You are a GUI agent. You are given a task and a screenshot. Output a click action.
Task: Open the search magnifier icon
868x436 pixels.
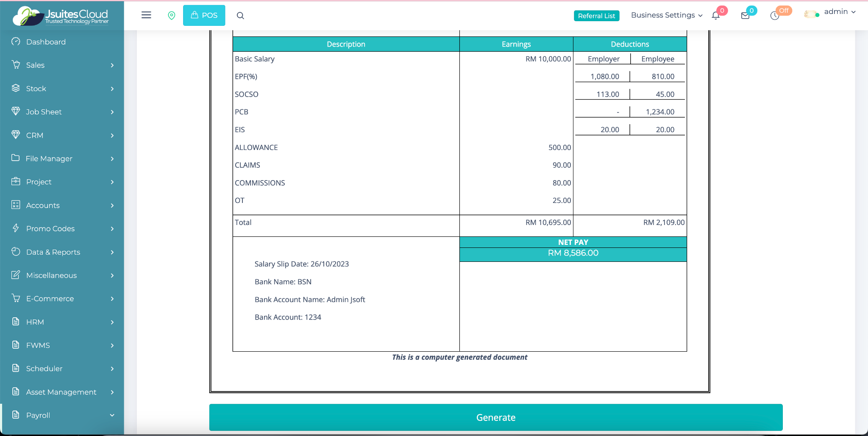click(240, 16)
